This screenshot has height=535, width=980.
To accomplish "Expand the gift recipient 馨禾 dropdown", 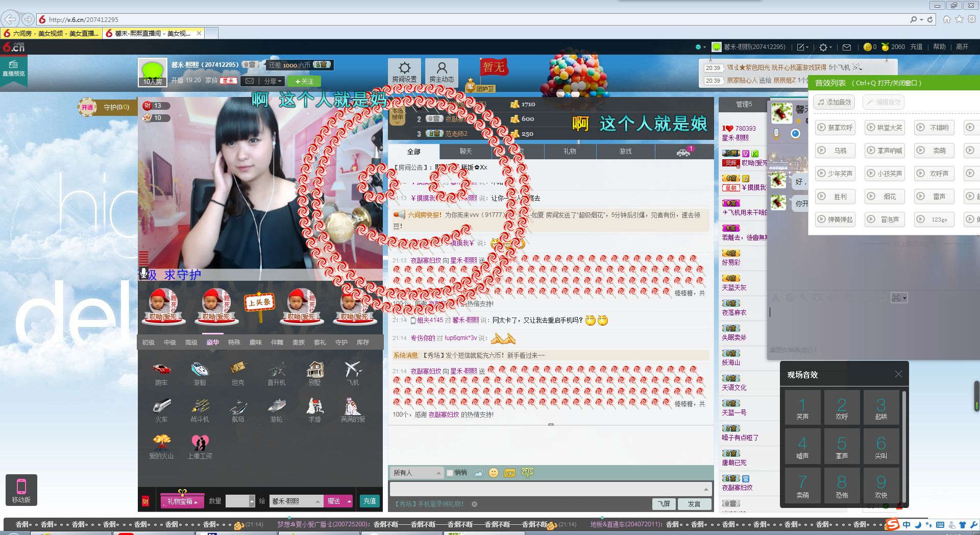I will coord(317,501).
